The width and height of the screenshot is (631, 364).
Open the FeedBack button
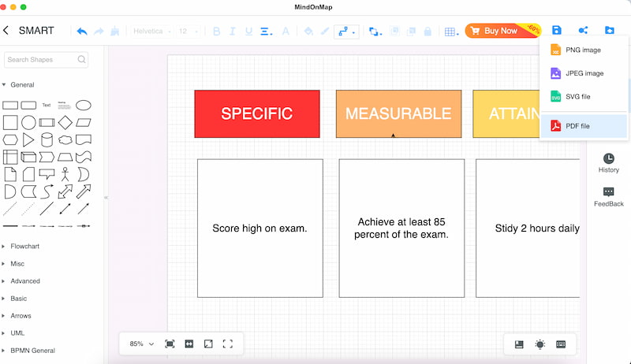608,197
